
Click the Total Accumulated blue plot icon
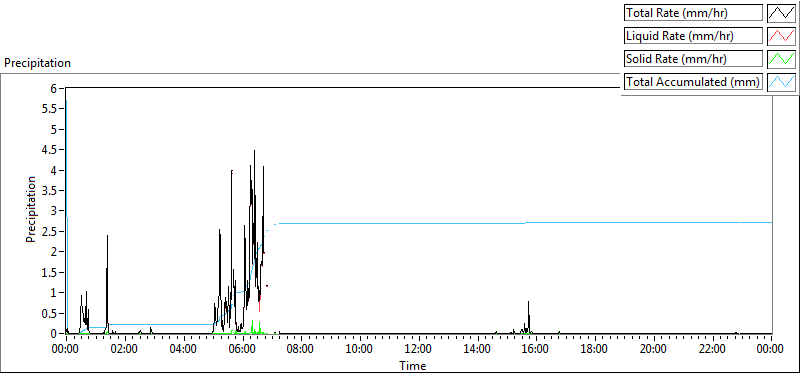781,82
